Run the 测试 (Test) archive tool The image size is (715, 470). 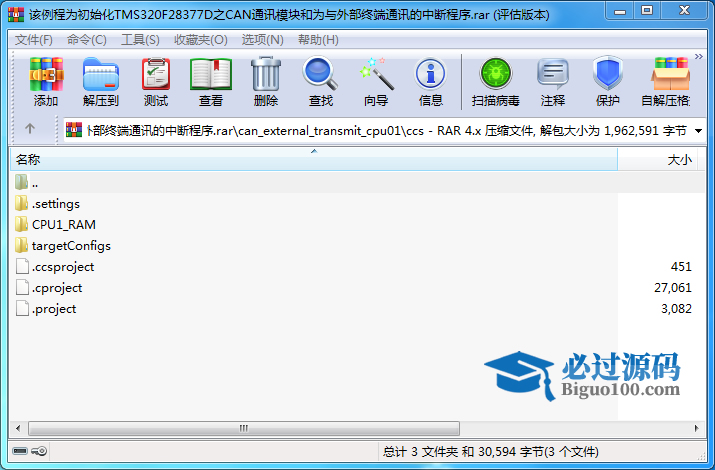pos(156,82)
